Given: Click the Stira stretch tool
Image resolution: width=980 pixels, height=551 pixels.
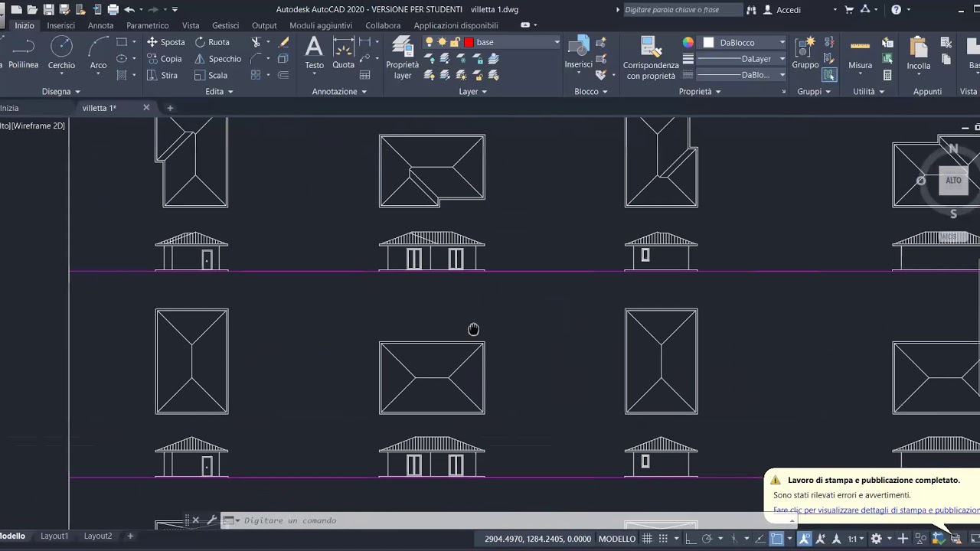Looking at the screenshot, I should point(162,76).
